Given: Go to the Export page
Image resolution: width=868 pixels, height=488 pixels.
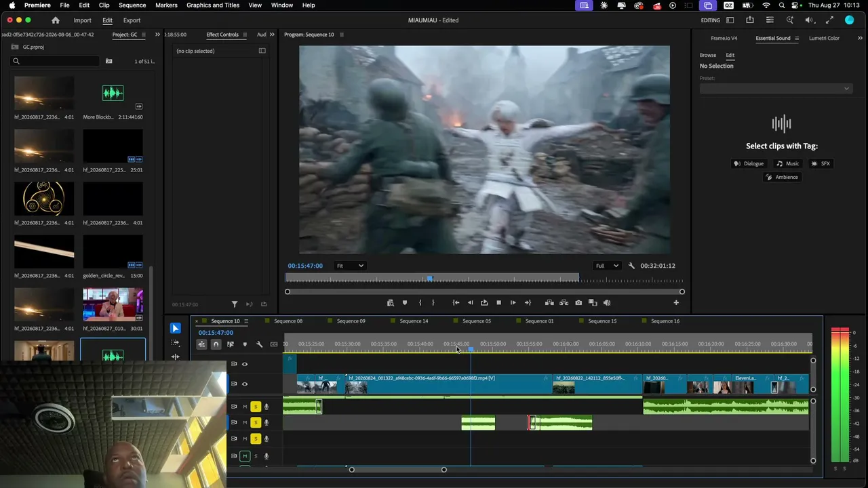Looking at the screenshot, I should click(132, 20).
